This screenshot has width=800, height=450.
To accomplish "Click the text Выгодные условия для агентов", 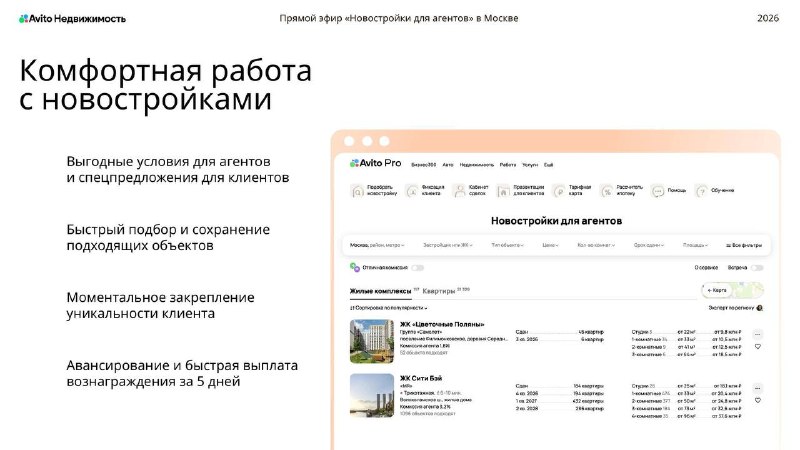I will (x=168, y=162).
